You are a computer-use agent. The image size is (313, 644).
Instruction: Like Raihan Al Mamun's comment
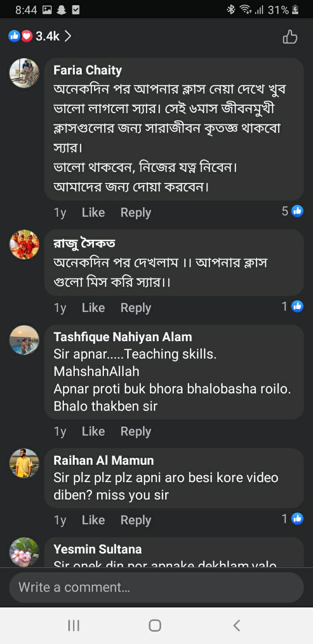[93, 520]
